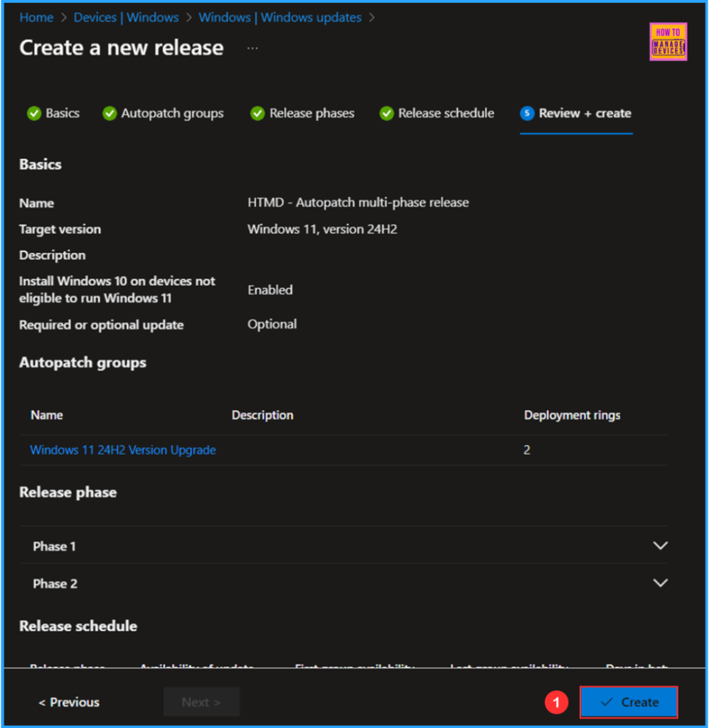Click the Enabled value for Windows 10 install

click(x=270, y=290)
